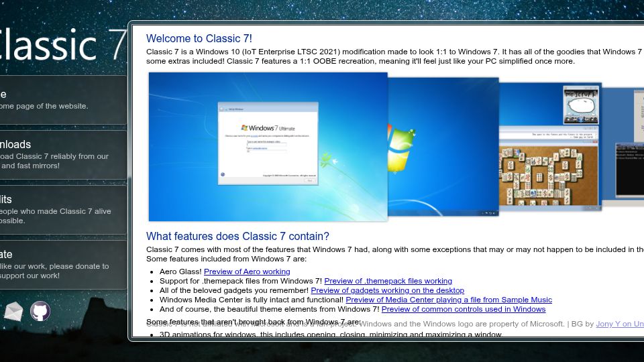Open 'Preview of common controls used in Windows'
The image size is (644, 362).
click(464, 310)
